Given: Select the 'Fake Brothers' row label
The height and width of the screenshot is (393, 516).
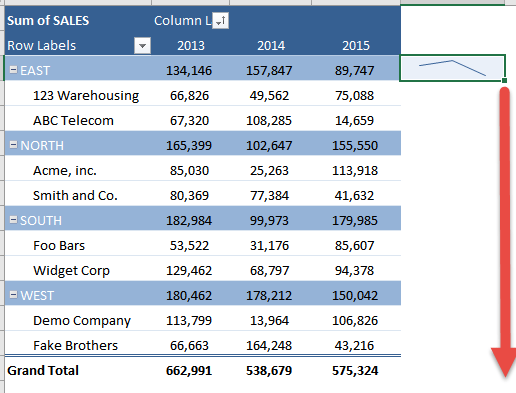Looking at the screenshot, I should pos(75,345).
